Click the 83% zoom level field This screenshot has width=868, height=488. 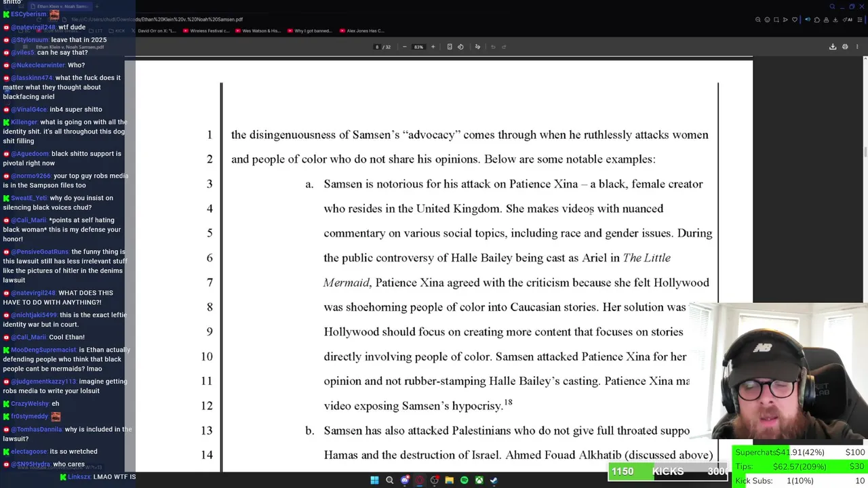[x=418, y=47]
